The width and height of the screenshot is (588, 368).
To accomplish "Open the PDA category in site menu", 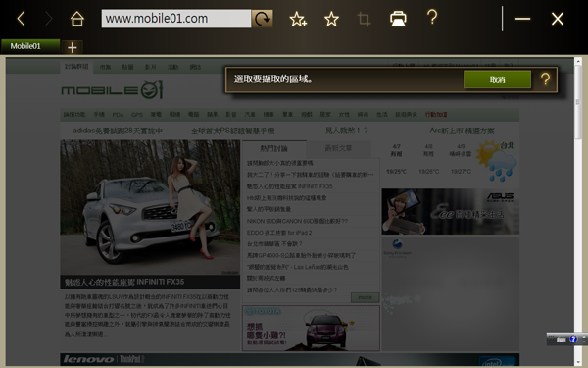I will 118,115.
